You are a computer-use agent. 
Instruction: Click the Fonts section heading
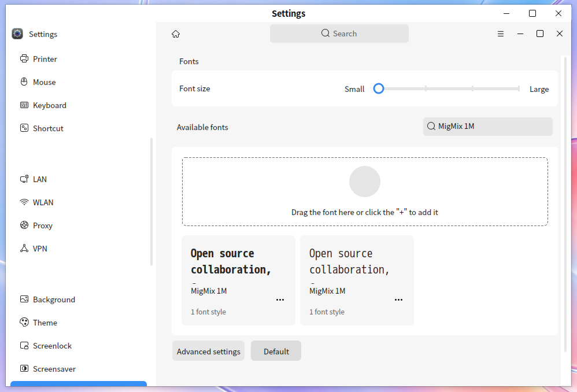[189, 61]
